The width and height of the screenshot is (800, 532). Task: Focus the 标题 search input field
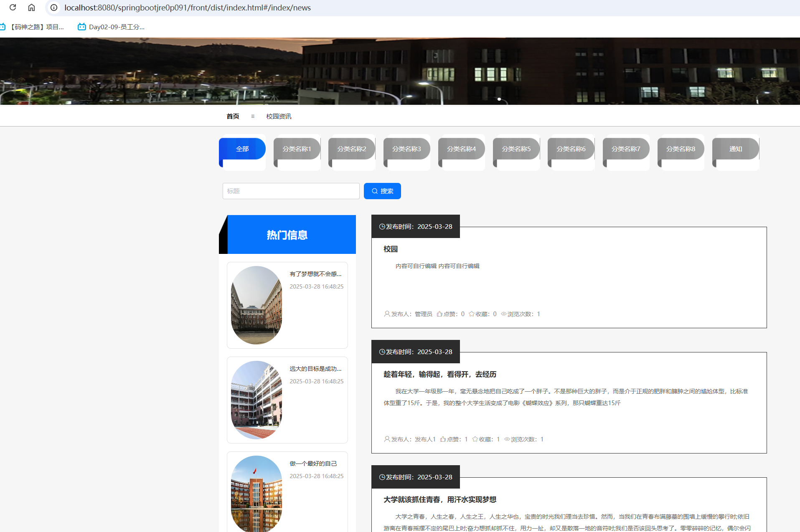click(291, 191)
